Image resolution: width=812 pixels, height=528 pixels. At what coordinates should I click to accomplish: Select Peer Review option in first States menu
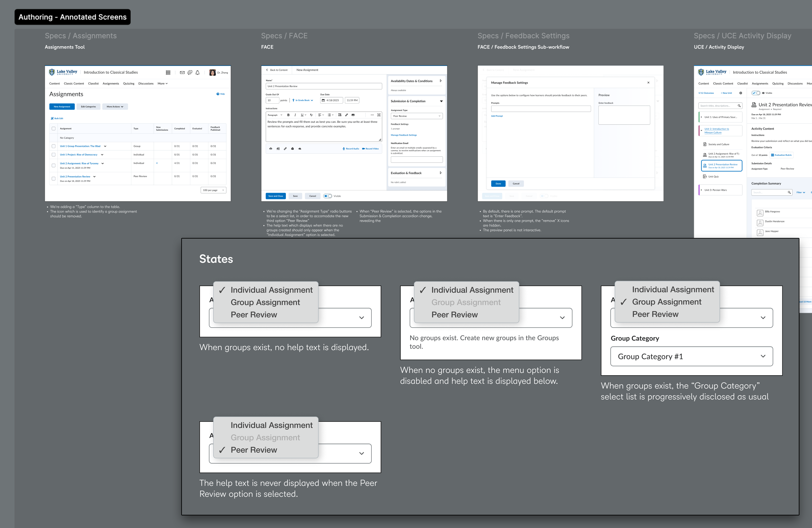click(x=254, y=315)
